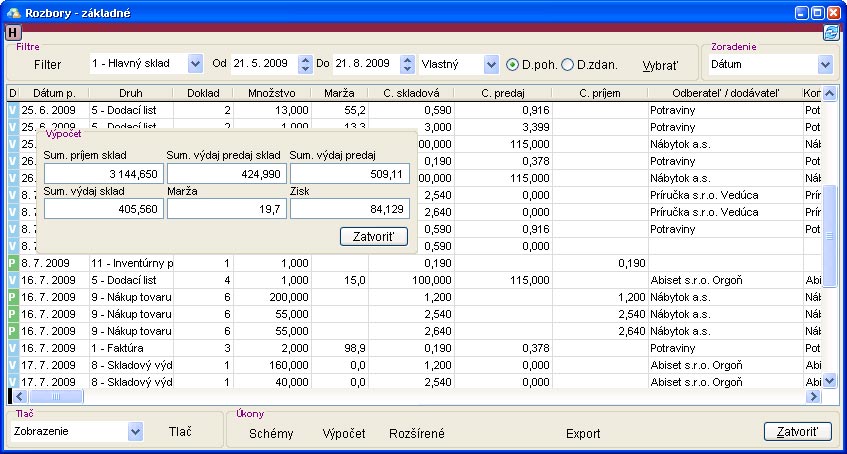Click the Do date spinner arrows
Screen dimensions: 847x454
pyautogui.click(x=406, y=64)
